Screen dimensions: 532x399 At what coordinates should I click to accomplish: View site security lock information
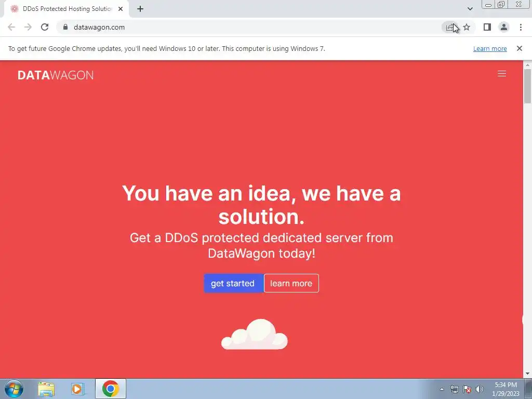click(x=65, y=27)
